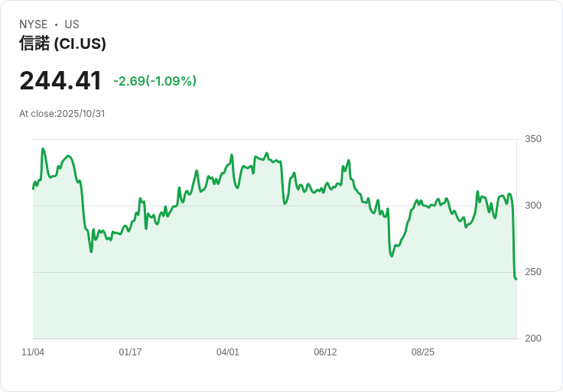Click the 250 price axis label
The image size is (563, 392).
[x=533, y=272]
